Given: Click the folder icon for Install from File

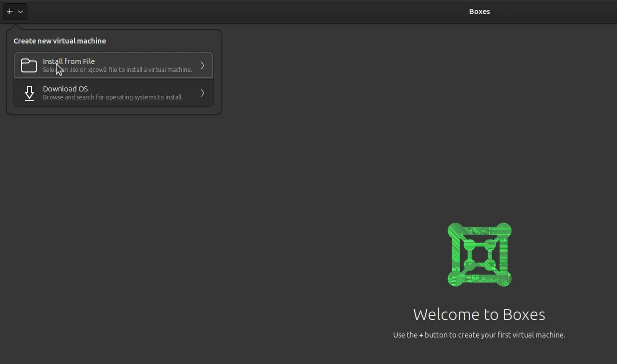Looking at the screenshot, I should coord(29,65).
